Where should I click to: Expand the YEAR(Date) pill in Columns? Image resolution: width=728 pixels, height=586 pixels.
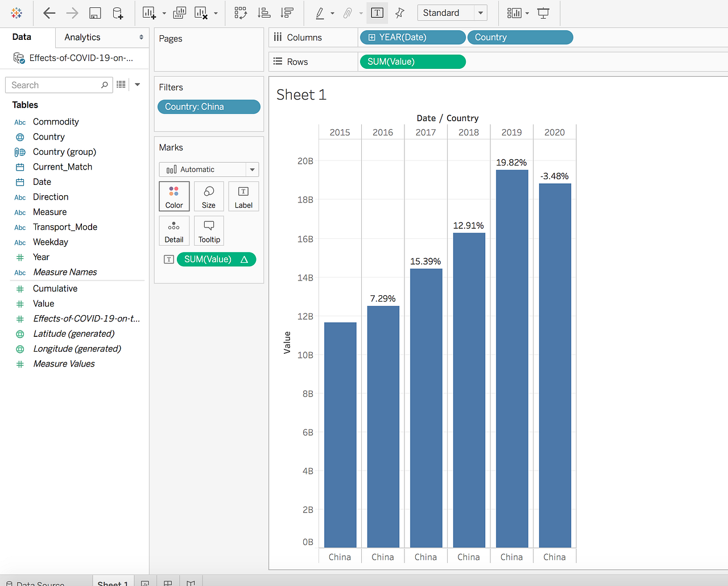coord(372,38)
